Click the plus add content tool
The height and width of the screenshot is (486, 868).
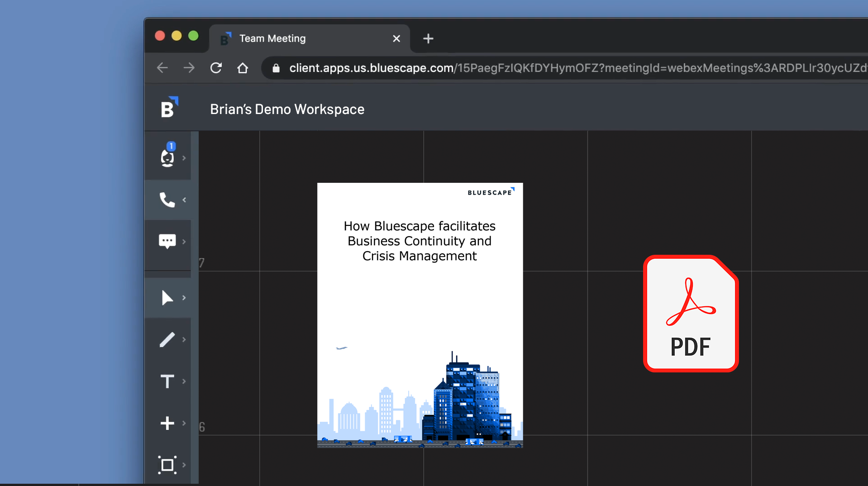click(x=167, y=423)
